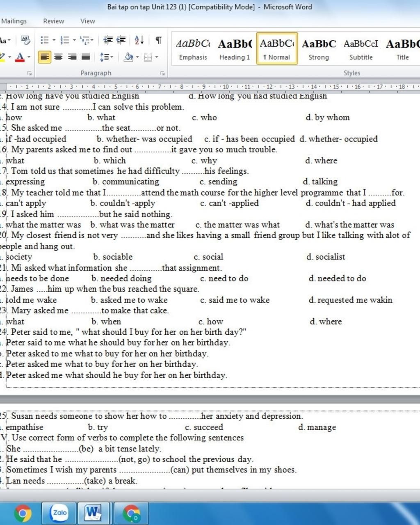Click answer text 'd. needed to do'
420x525 pixels.
(x=338, y=278)
